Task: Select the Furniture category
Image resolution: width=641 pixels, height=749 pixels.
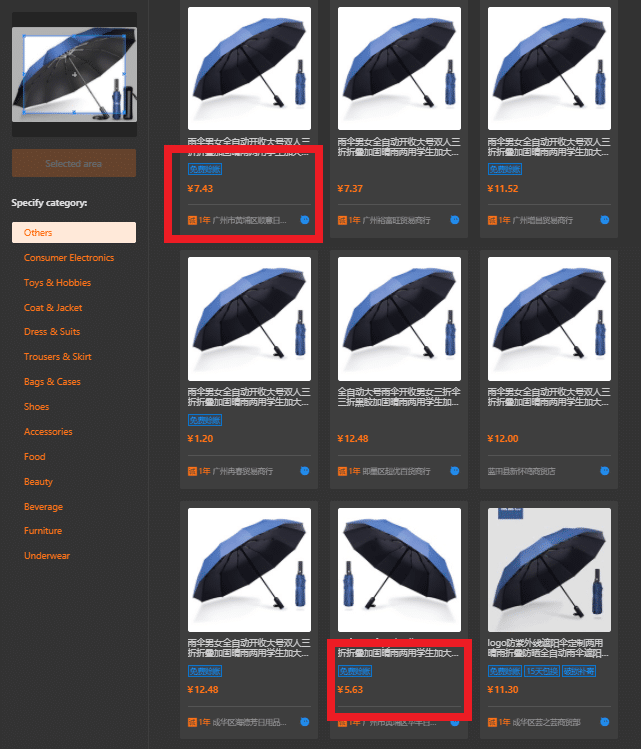Action: (x=43, y=531)
